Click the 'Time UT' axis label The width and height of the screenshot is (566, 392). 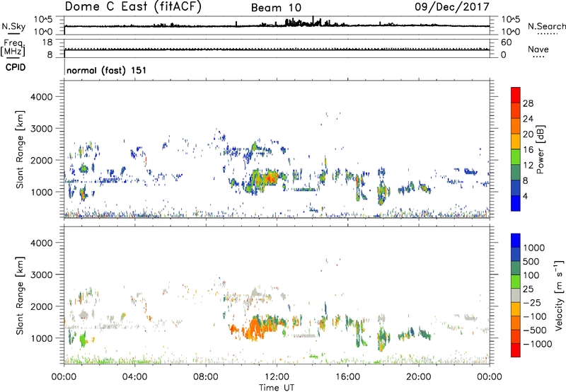[x=277, y=388]
